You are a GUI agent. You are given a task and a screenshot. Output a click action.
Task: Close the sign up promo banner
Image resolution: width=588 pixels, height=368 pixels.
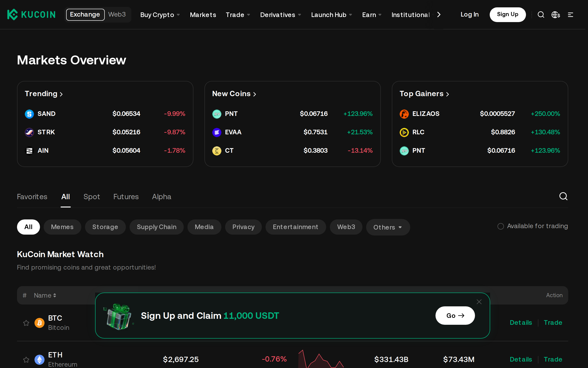point(479,302)
